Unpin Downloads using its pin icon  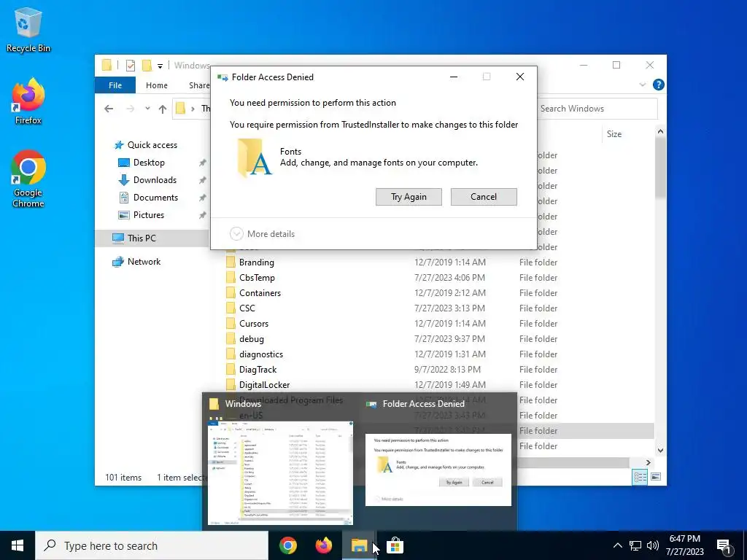click(203, 180)
